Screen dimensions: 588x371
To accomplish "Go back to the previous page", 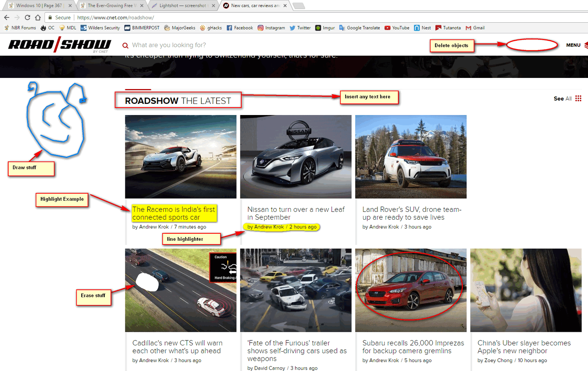I will [7, 17].
